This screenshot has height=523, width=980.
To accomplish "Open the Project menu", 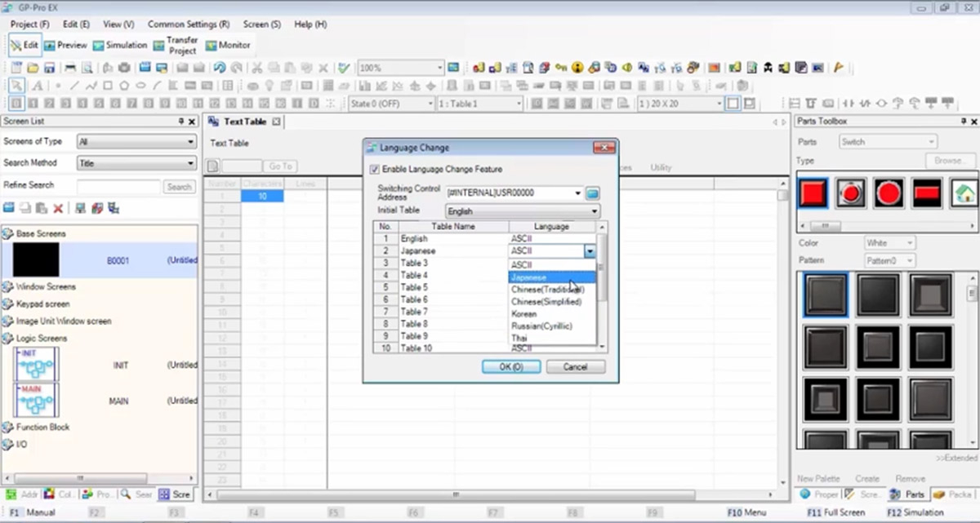I will click(29, 24).
